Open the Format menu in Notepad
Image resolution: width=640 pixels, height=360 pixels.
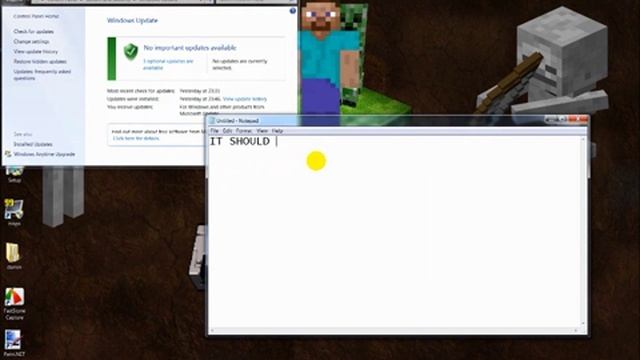click(244, 131)
